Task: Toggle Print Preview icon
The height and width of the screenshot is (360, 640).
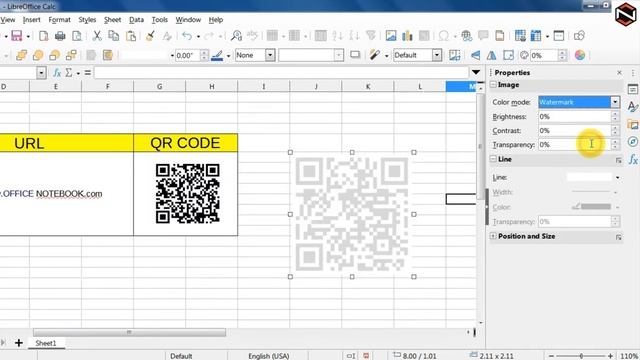Action: 77,36
